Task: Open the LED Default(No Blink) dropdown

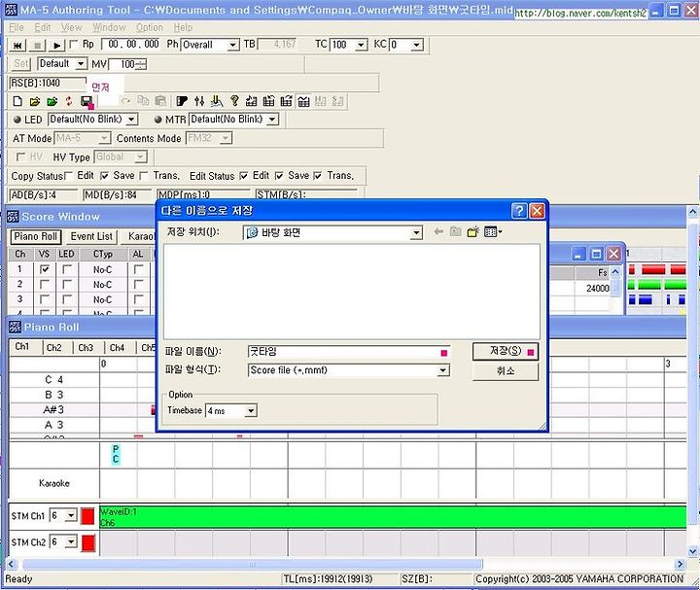Action: pyautogui.click(x=131, y=120)
